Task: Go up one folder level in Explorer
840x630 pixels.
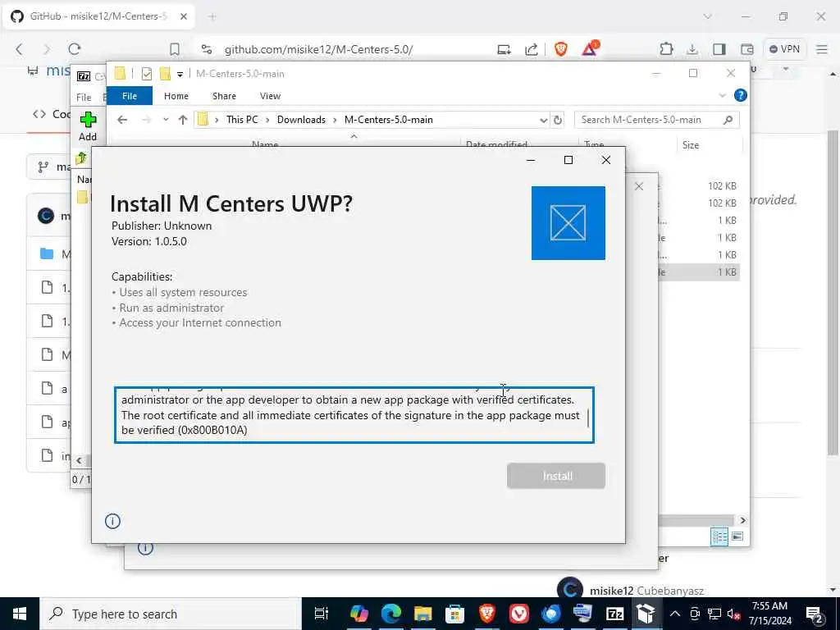Action: click(183, 120)
